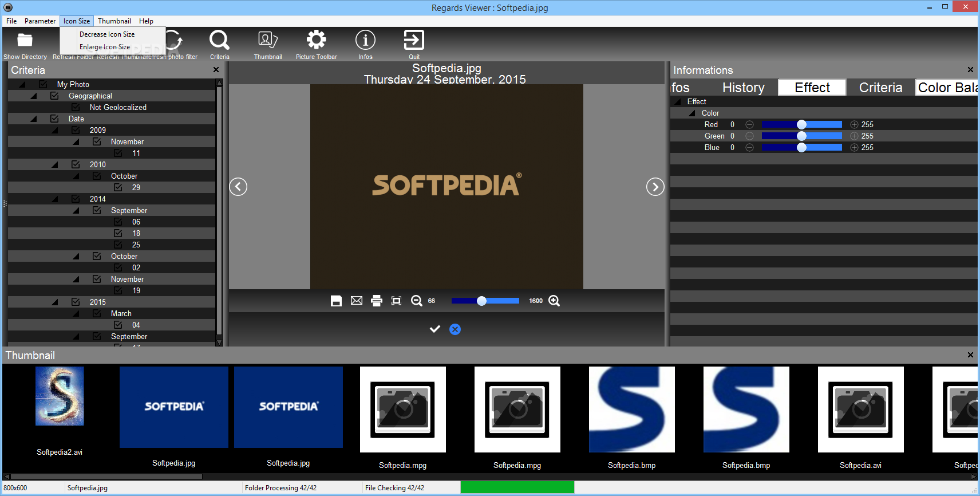The image size is (980, 496).
Task: Toggle the 2010 year checkbox
Action: [76, 164]
